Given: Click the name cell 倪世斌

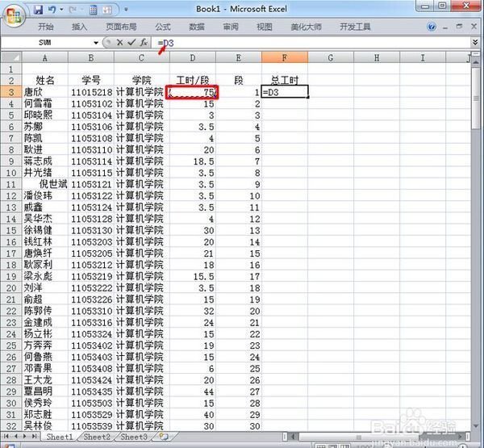Looking at the screenshot, I should tap(45, 185).
